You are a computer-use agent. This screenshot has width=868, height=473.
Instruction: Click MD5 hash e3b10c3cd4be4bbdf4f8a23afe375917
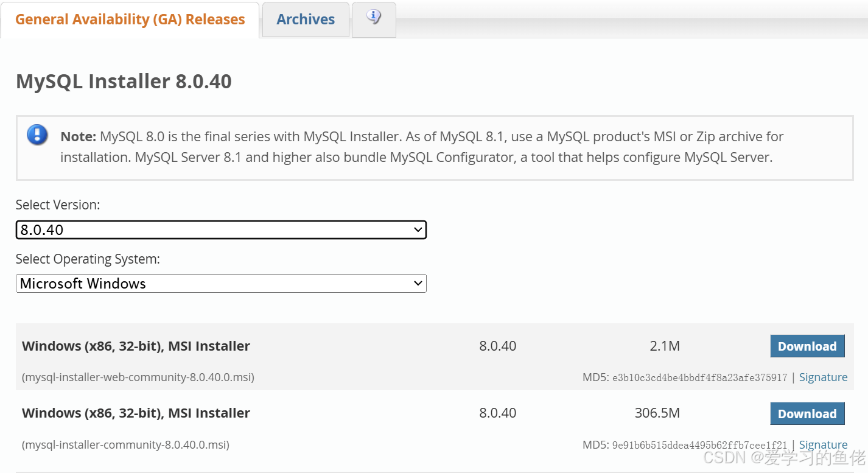pyautogui.click(x=699, y=378)
